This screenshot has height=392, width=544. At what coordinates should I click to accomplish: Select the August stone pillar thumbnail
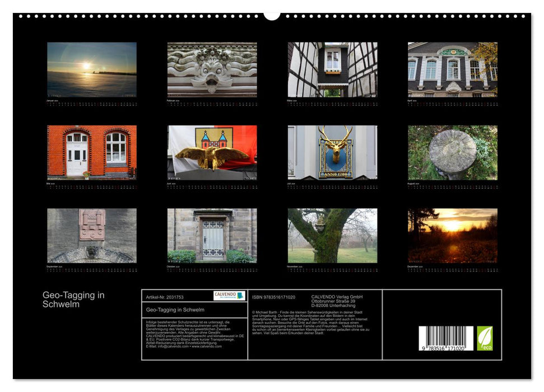[x=454, y=151]
